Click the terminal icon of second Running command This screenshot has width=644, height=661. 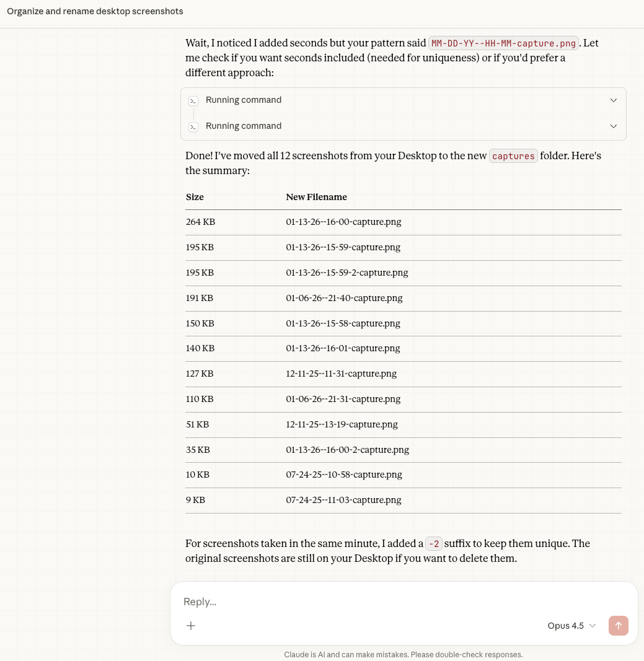[x=193, y=126]
